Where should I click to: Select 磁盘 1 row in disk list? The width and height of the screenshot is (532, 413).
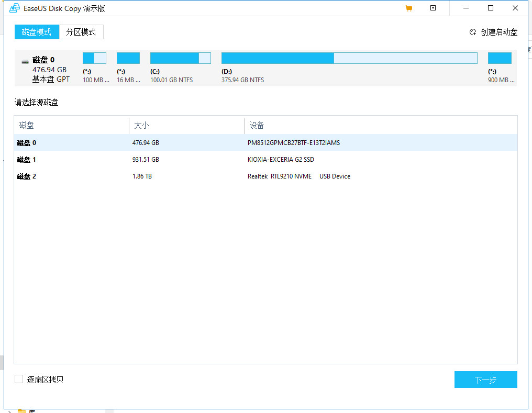(x=265, y=159)
